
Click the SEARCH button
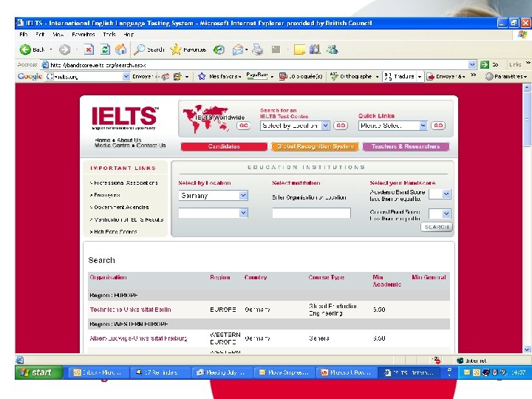[437, 227]
